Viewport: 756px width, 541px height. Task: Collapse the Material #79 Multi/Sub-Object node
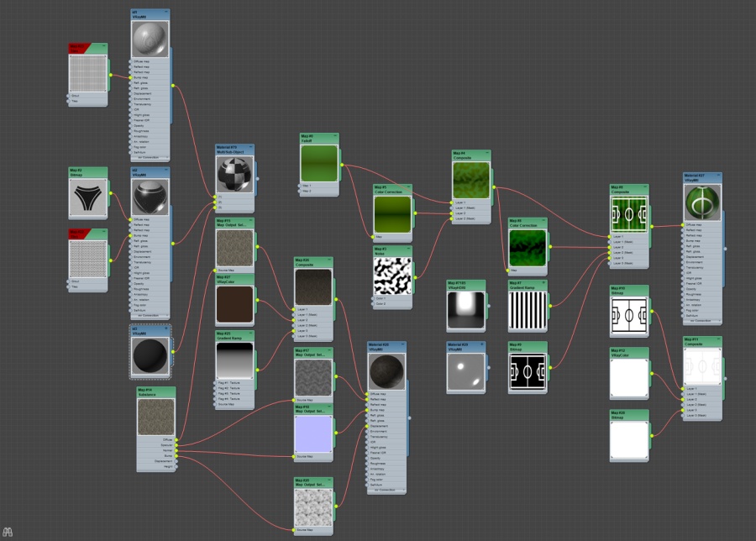point(250,146)
